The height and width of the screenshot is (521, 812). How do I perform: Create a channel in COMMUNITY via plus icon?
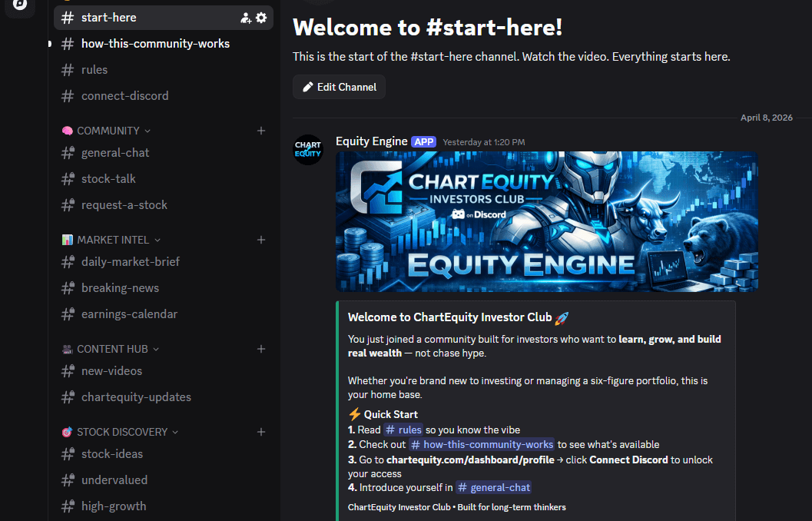(x=261, y=131)
